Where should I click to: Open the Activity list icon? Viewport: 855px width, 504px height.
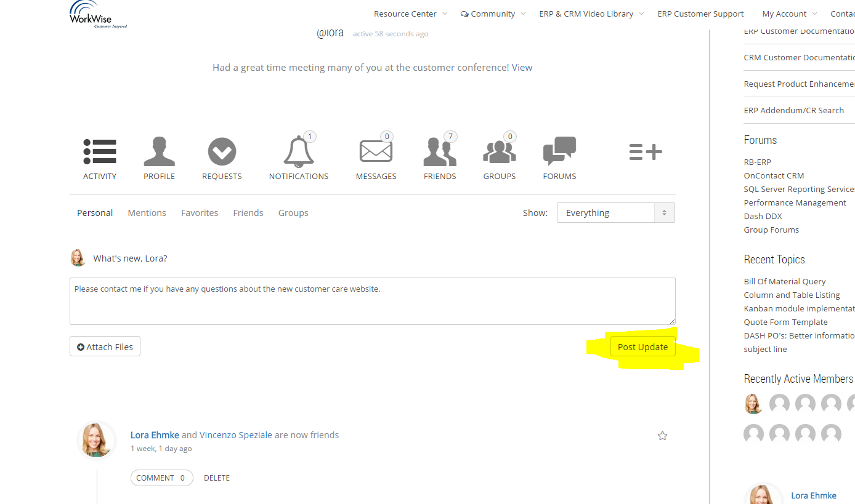pos(100,151)
